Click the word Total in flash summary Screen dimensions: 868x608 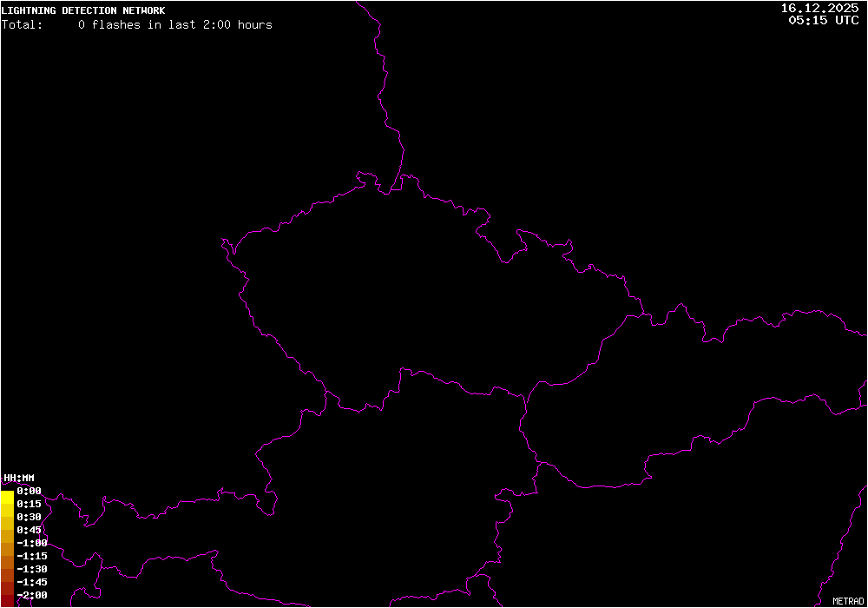[x=22, y=24]
